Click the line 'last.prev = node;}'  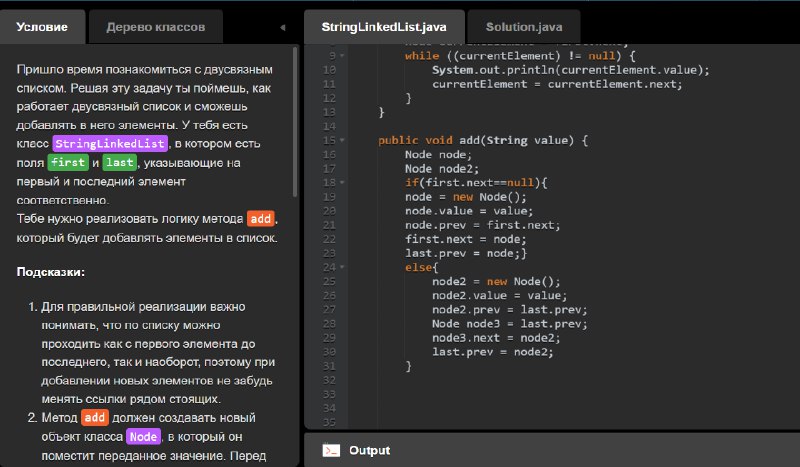tap(466, 253)
